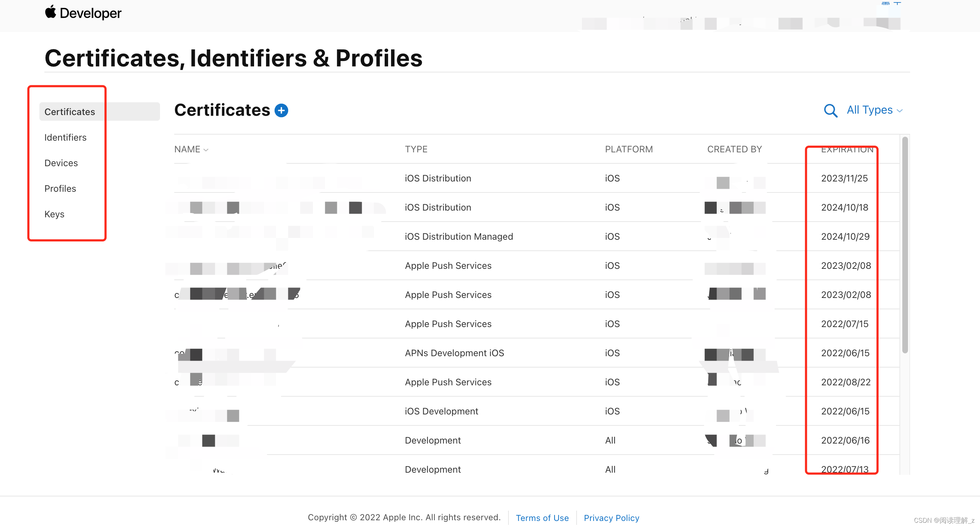Open the certificate search magnifier
Screen dimensions: 980x527
click(x=830, y=111)
